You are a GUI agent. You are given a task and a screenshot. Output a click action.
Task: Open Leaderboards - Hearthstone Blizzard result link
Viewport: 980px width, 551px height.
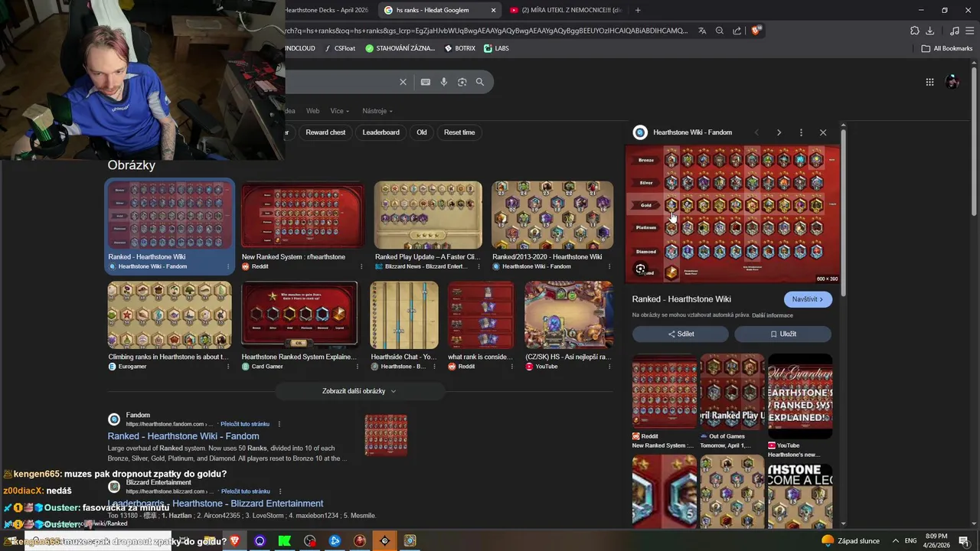[215, 504]
